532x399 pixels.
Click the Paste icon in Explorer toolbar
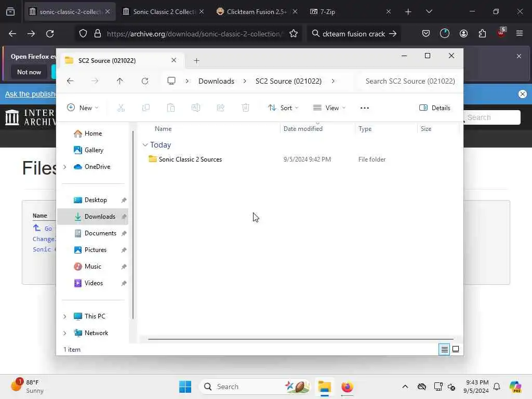[x=170, y=108]
